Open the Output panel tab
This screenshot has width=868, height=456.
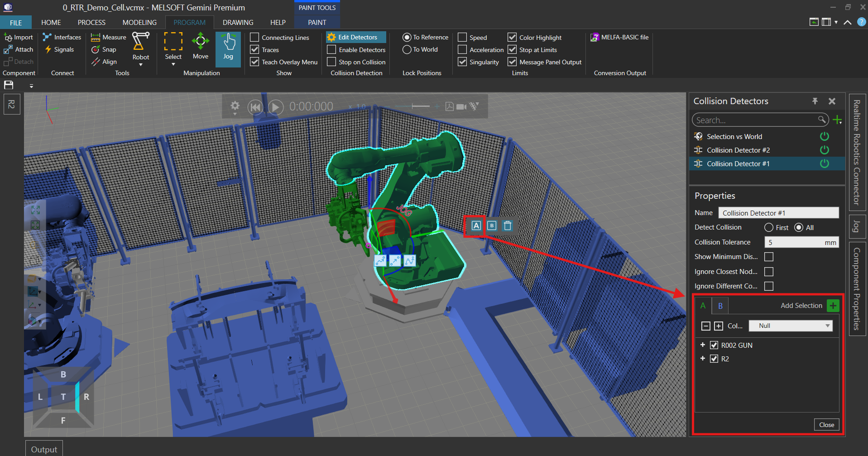point(44,449)
